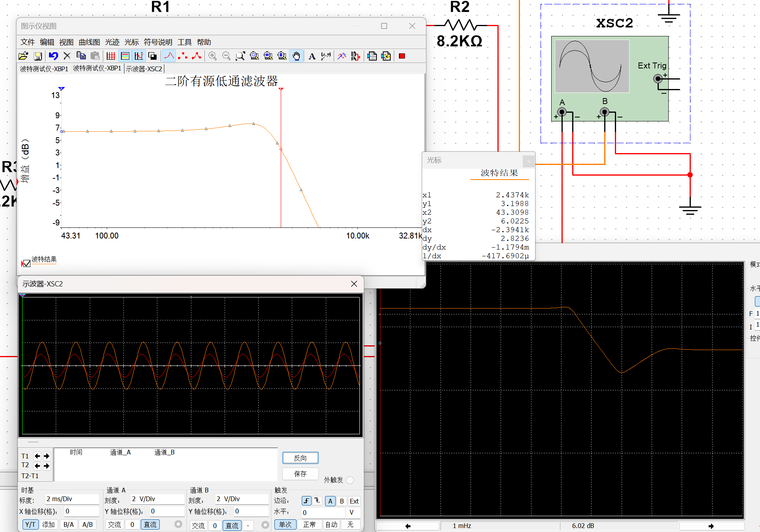
Task: Click the 保存 button on oscilloscope
Action: (300, 473)
